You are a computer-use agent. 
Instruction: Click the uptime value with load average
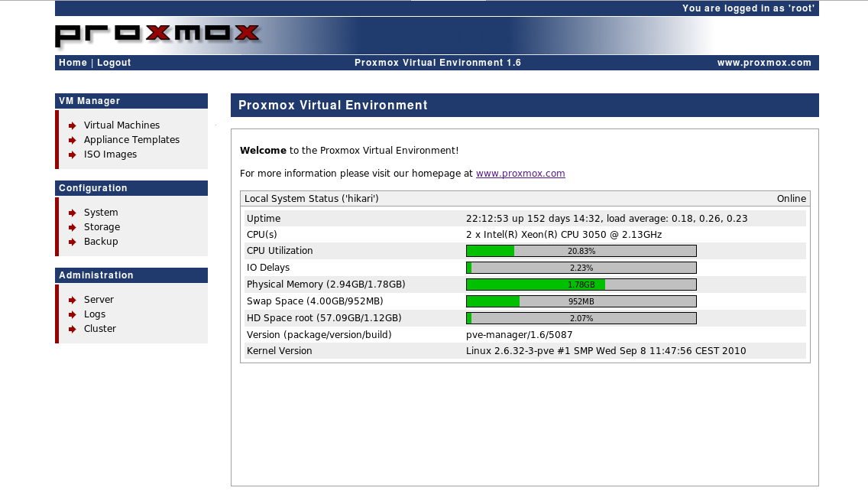pyautogui.click(x=607, y=218)
